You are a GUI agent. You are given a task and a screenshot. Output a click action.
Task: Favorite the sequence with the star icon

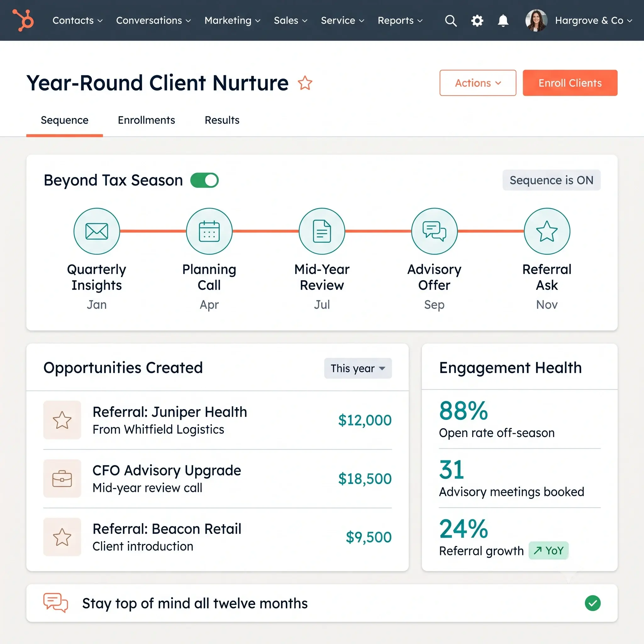pyautogui.click(x=305, y=83)
